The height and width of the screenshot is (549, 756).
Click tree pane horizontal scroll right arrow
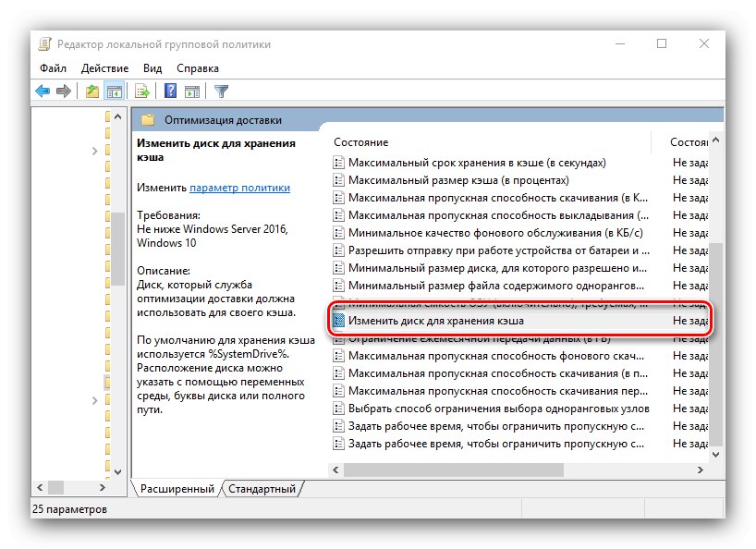point(103,488)
